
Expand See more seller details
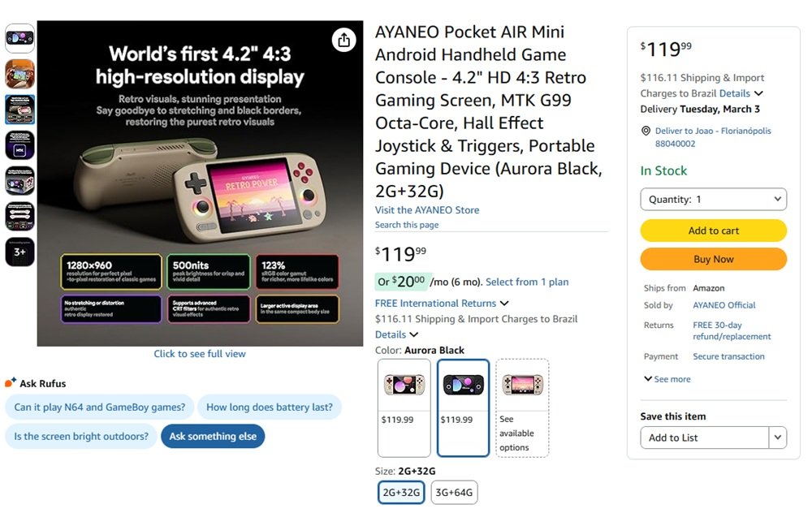(x=667, y=379)
